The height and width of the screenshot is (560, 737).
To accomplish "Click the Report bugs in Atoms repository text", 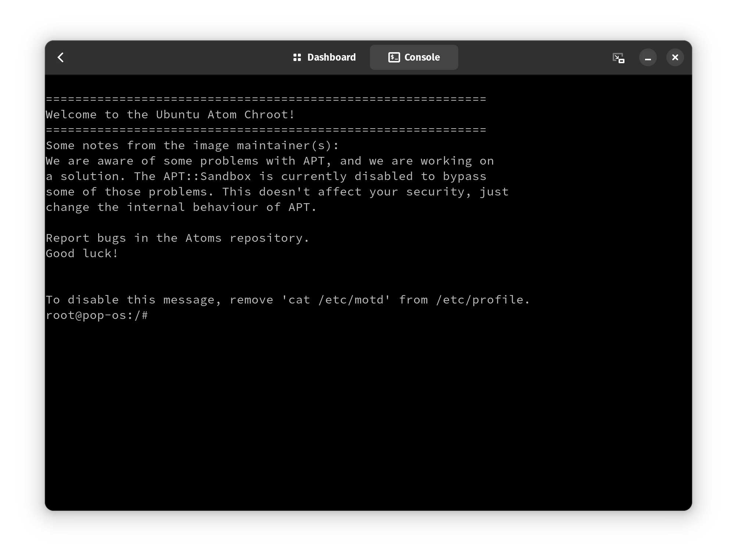I will pyautogui.click(x=177, y=238).
